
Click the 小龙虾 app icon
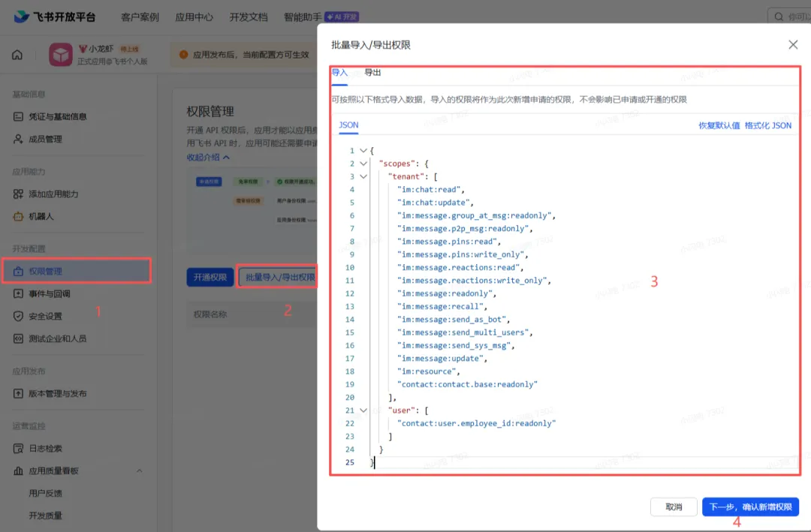pos(61,55)
